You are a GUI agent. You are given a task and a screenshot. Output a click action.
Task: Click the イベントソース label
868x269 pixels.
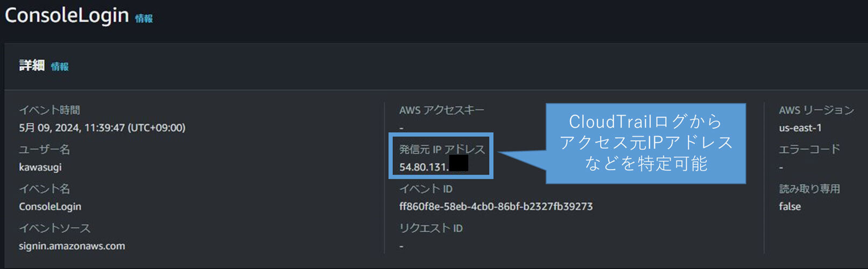(x=54, y=228)
